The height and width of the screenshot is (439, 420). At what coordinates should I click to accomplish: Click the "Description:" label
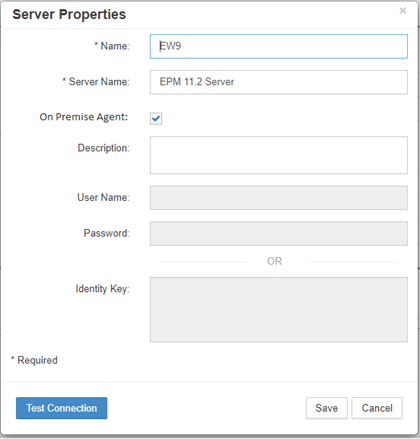click(x=104, y=148)
